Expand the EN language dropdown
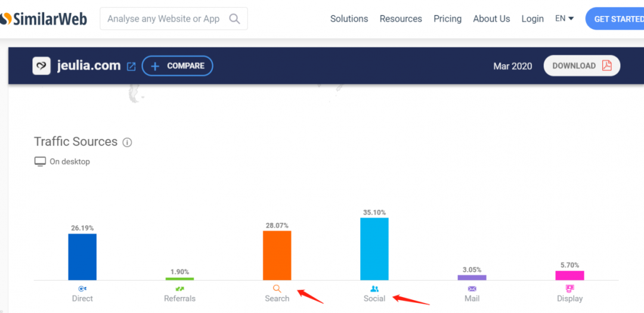Screen dimensions: 644x313 tap(564, 18)
